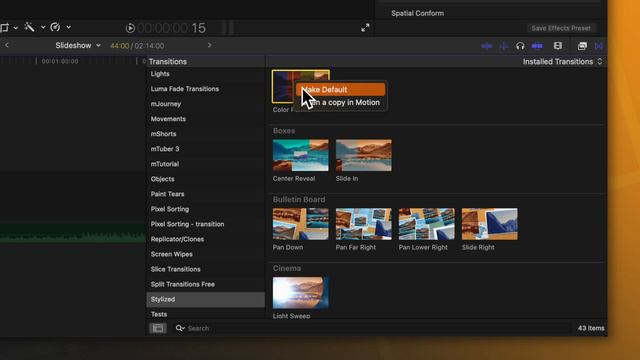
Task: Toggle solo headphones icon
Action: 520,46
